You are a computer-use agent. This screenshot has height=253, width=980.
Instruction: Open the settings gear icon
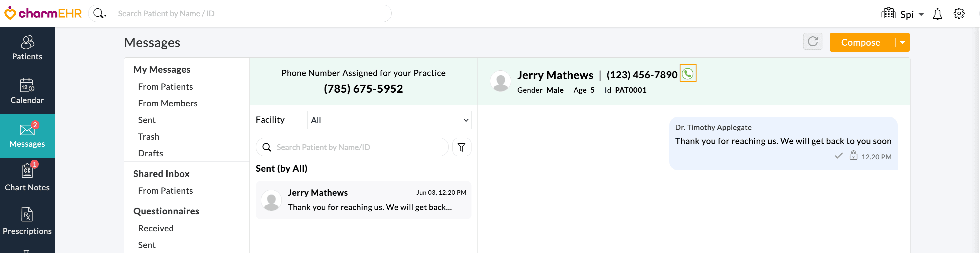click(959, 14)
